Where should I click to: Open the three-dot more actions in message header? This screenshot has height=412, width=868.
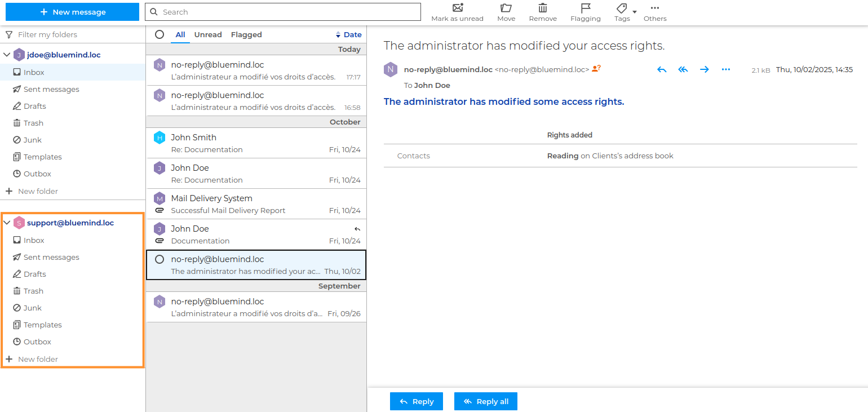(726, 69)
